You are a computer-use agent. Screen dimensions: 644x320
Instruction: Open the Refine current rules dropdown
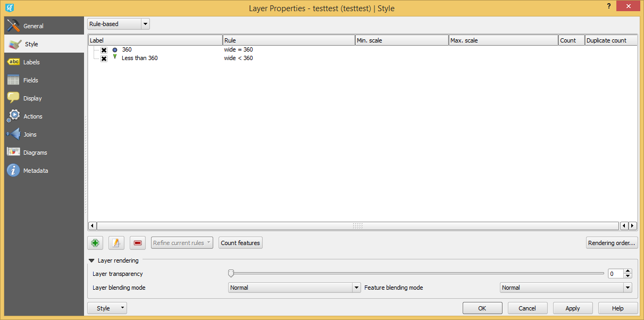point(182,243)
